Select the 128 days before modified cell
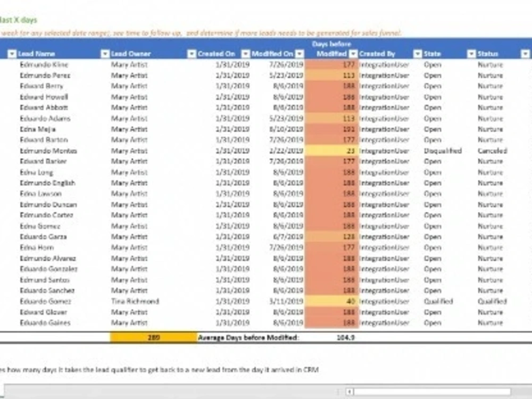 pyautogui.click(x=331, y=237)
